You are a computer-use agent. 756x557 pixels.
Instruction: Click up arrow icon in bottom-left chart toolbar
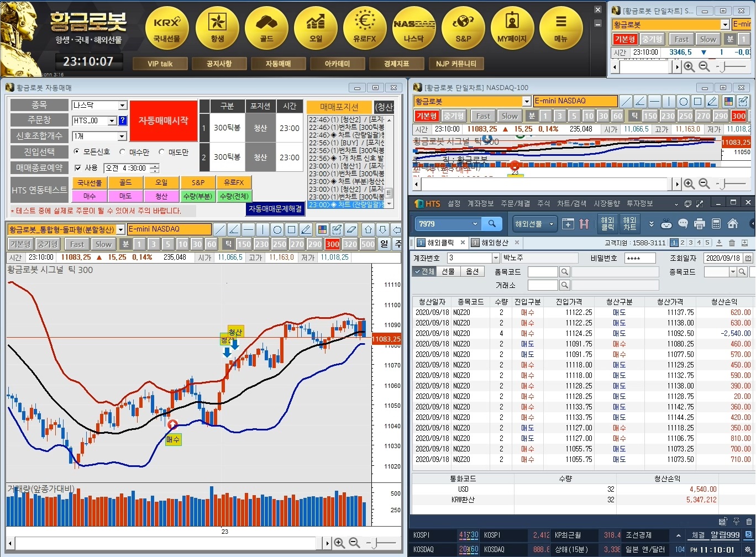point(368,230)
